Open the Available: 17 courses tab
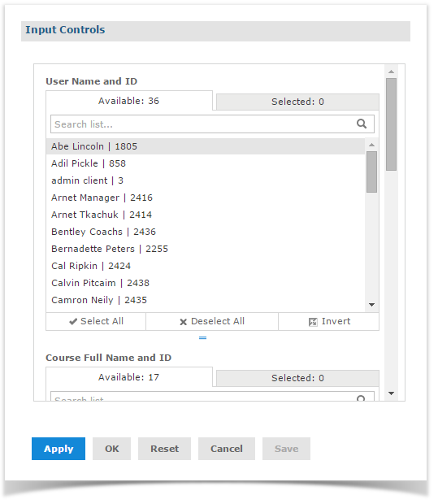Viewport: 438px width, 504px height. coord(129,377)
